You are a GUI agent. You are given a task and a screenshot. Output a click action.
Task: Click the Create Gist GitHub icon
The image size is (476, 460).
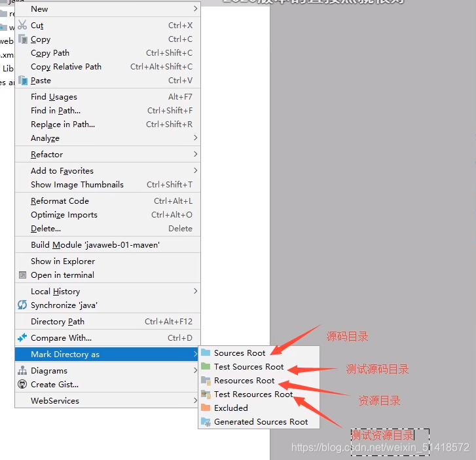22,385
